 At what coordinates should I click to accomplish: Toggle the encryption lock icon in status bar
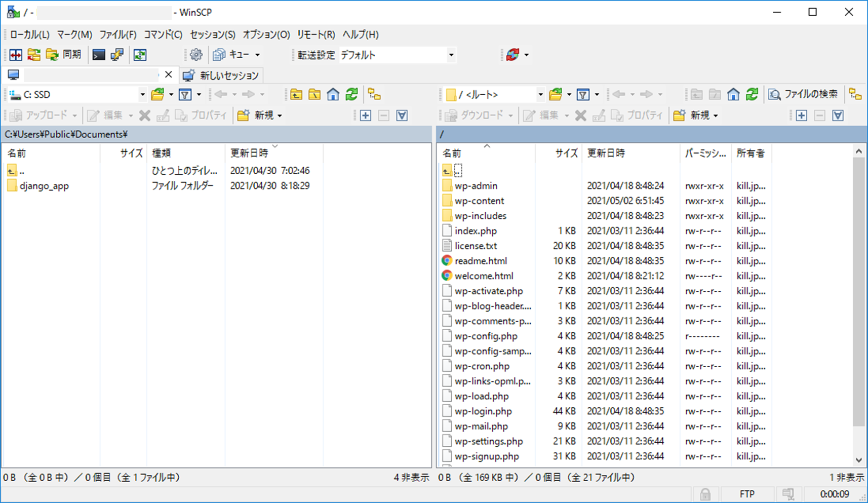pos(705,494)
